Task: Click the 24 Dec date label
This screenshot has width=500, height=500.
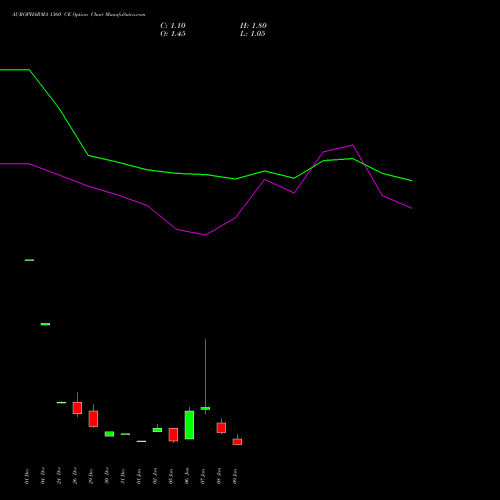Action: tap(59, 476)
